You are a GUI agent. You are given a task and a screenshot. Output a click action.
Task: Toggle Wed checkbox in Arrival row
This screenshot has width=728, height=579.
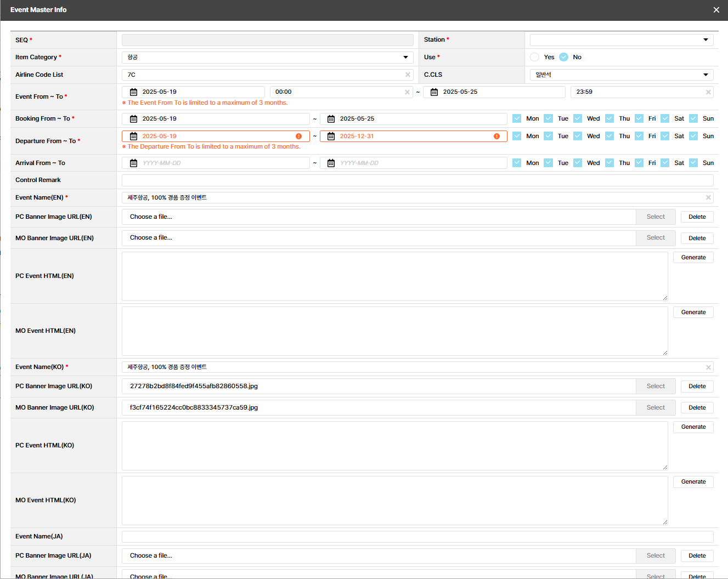click(x=578, y=163)
